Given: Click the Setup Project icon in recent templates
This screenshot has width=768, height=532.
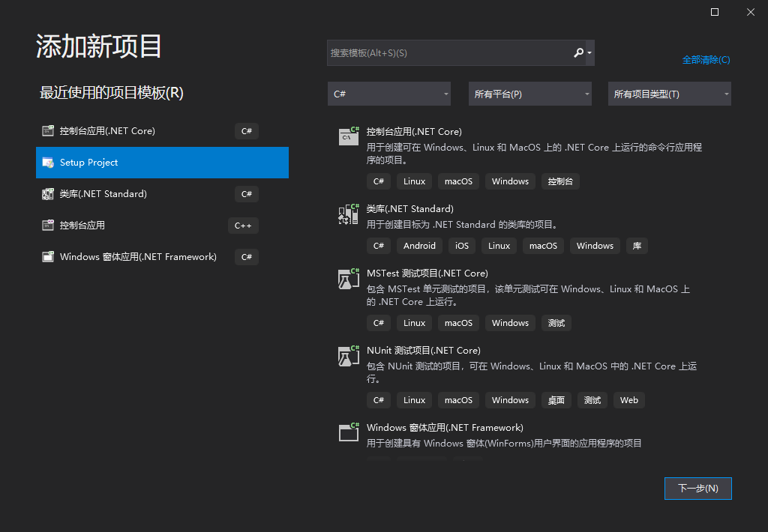Looking at the screenshot, I should 48,163.
